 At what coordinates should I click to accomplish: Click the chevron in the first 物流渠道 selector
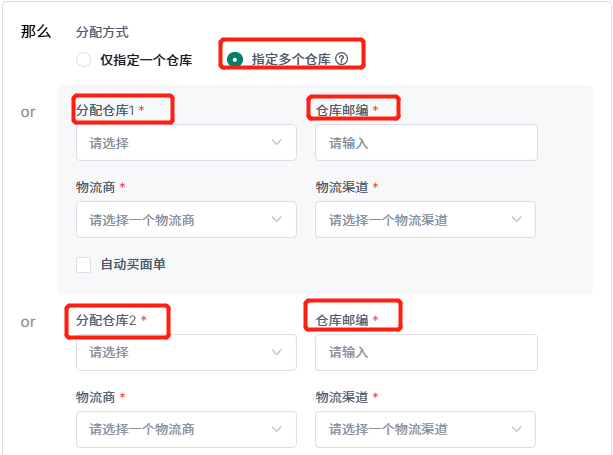pos(516,219)
